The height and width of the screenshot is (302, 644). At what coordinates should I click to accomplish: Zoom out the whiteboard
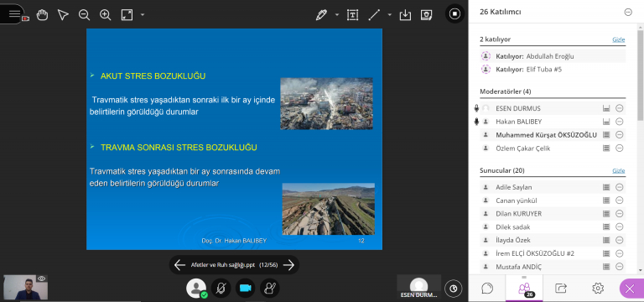[84, 15]
